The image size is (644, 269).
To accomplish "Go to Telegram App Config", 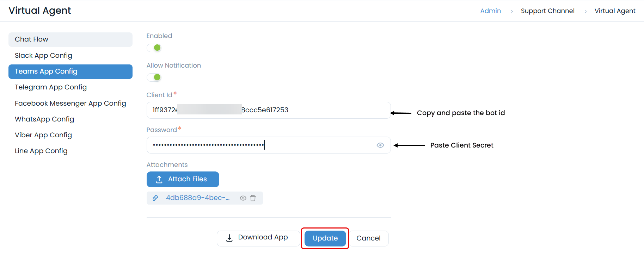I will coord(51,87).
